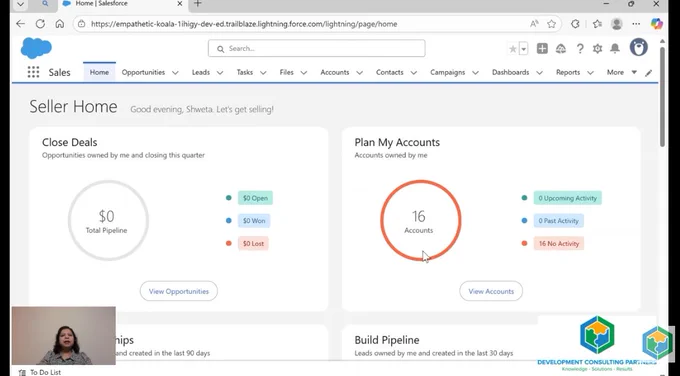Open the Global Actions plus icon
The height and width of the screenshot is (376, 680).
click(542, 49)
